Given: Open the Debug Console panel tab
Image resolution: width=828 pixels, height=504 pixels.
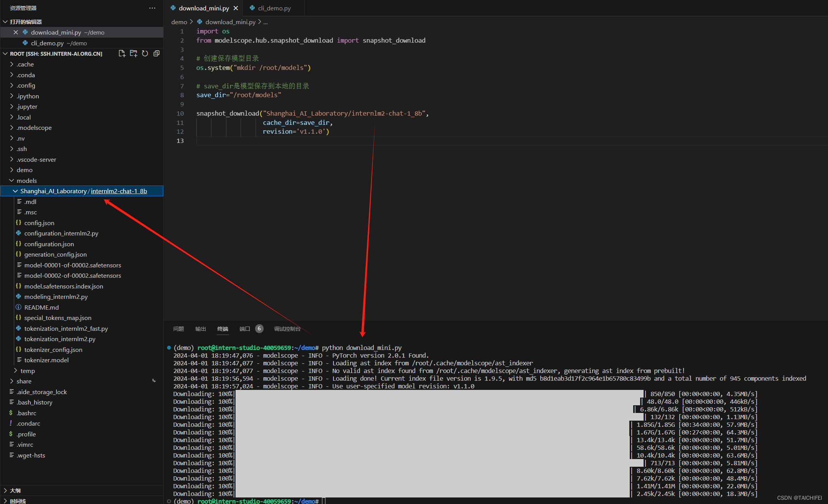Looking at the screenshot, I should (287, 329).
